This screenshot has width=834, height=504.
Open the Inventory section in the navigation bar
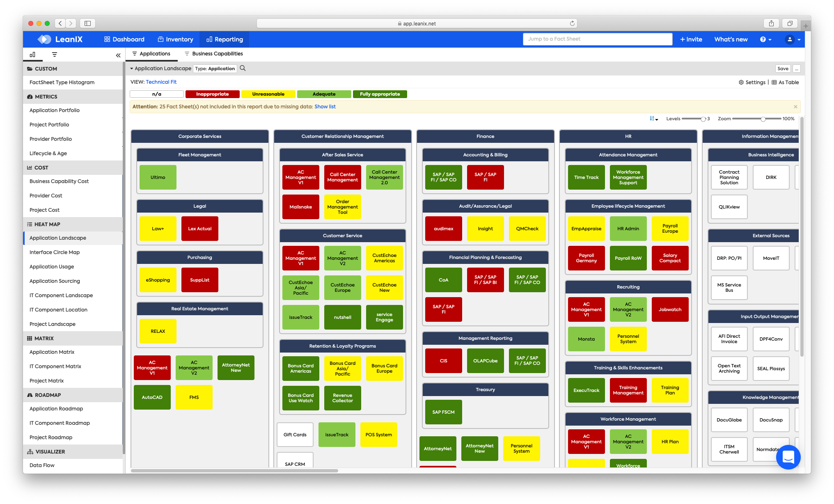point(176,39)
